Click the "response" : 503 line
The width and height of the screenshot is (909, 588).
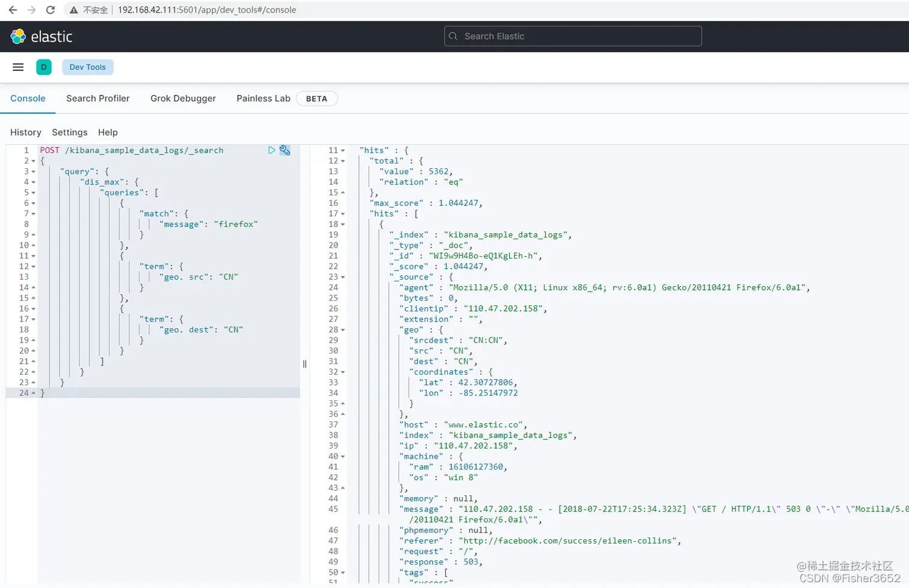point(441,562)
